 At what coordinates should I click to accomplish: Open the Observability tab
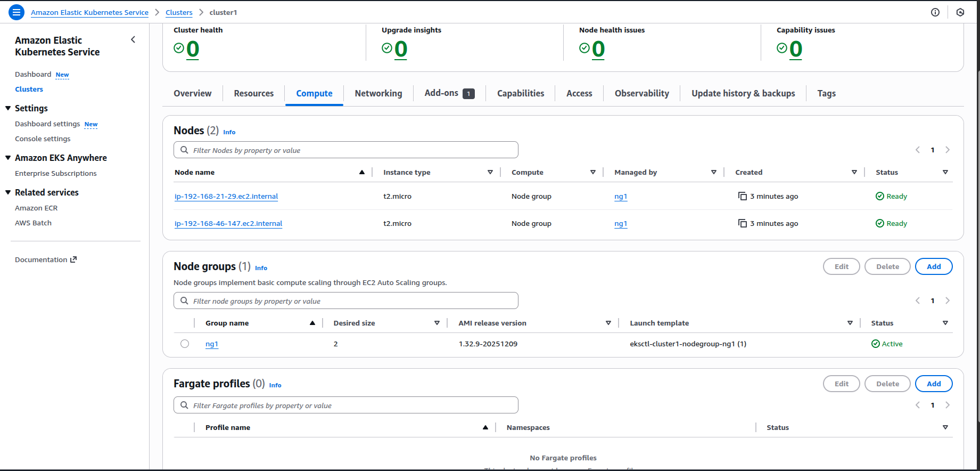coord(642,93)
